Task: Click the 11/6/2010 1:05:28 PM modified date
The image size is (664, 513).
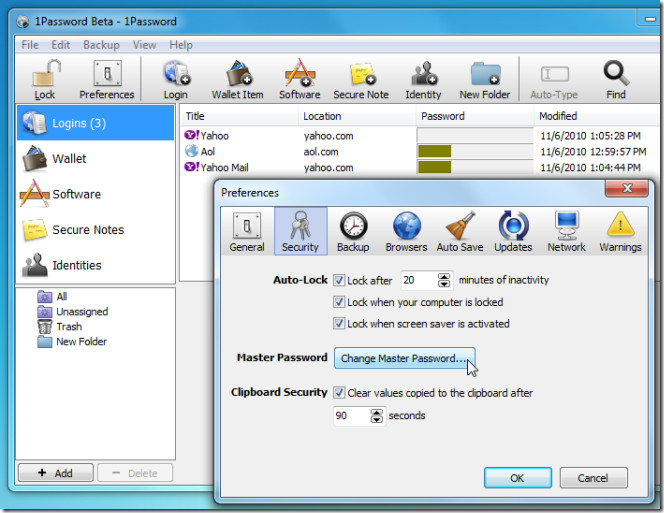Action: tap(590, 136)
